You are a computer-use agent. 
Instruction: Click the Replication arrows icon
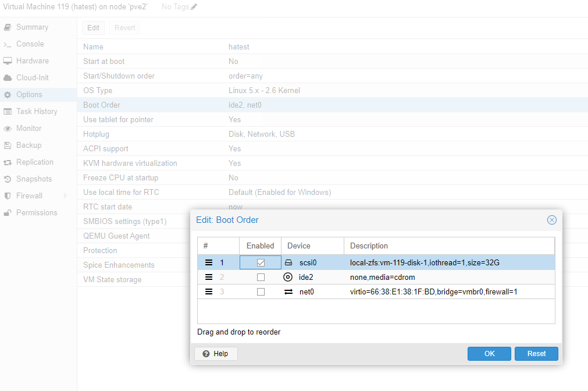8,162
